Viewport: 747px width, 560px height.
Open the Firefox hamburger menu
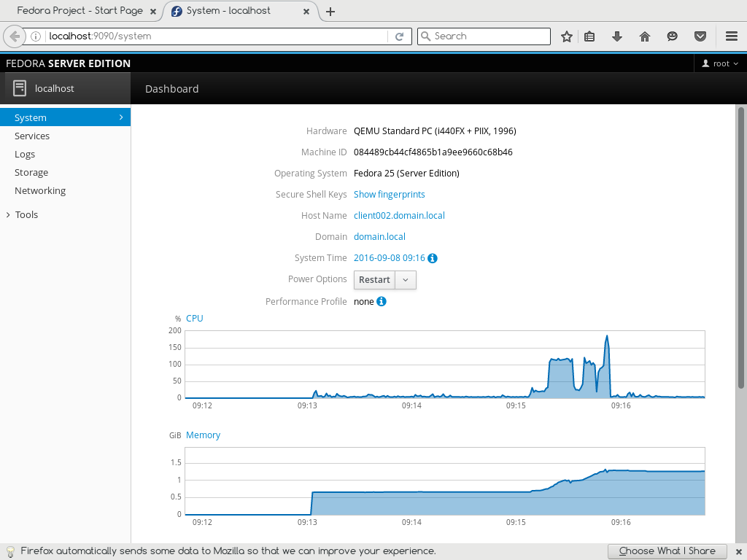point(732,36)
